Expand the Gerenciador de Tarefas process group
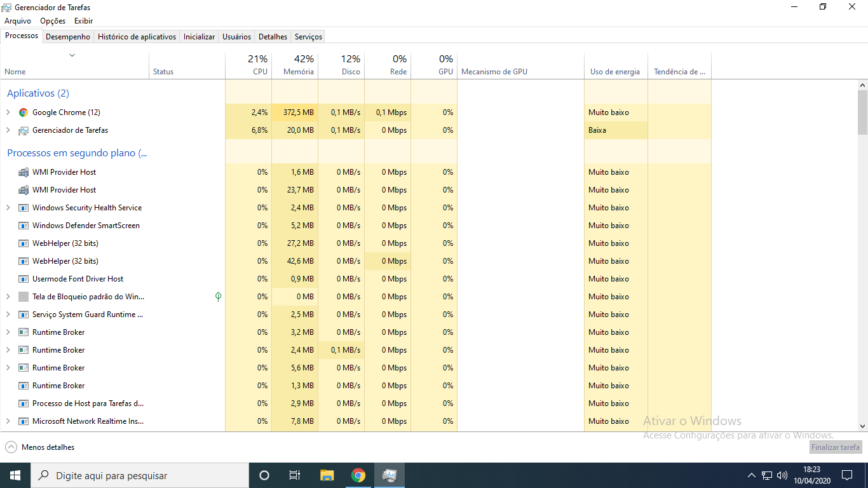 coord(8,130)
